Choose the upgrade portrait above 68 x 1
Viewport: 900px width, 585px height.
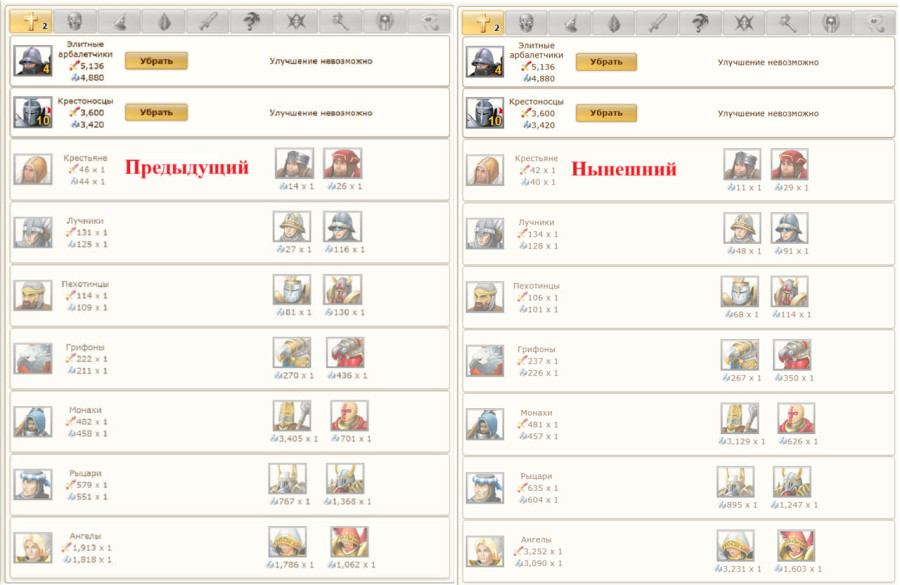click(740, 291)
